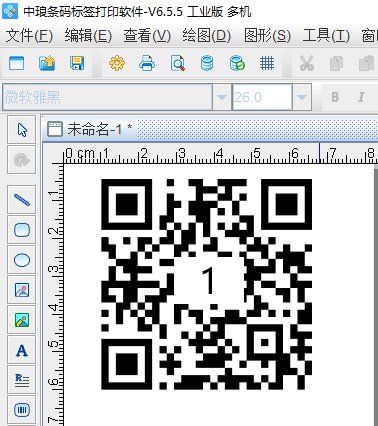This screenshot has width=378, height=426.
Task: Toggle italic formatting button I
Action: pyautogui.click(x=361, y=97)
